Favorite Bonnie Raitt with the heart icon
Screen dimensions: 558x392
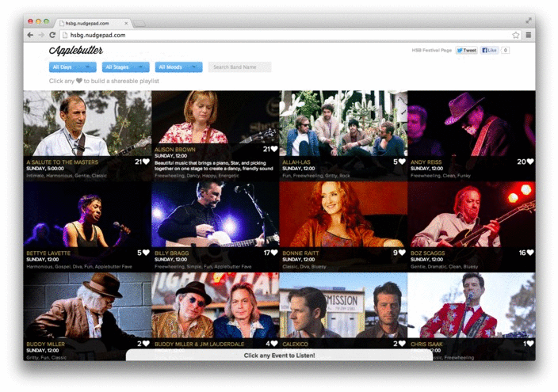click(403, 253)
